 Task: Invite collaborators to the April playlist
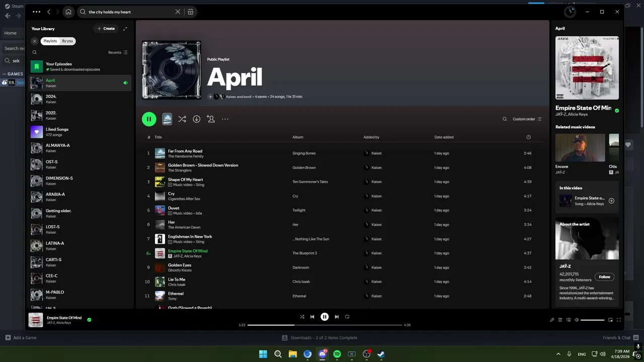pyautogui.click(x=211, y=119)
